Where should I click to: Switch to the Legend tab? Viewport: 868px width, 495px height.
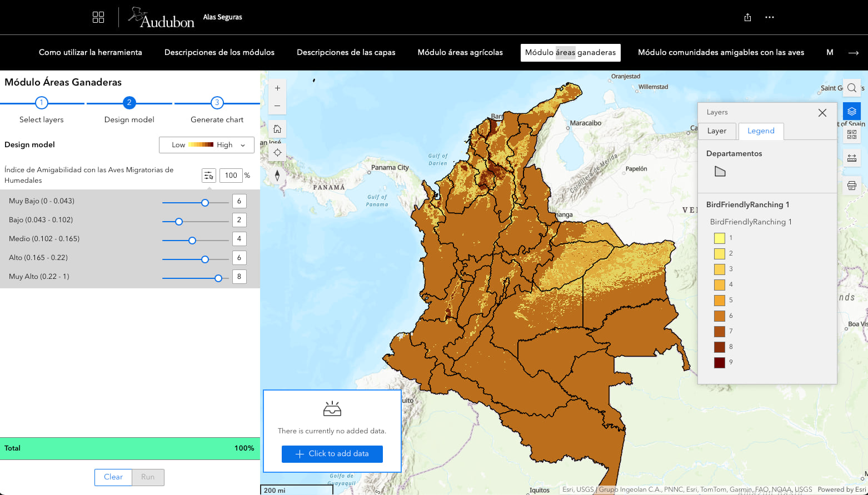tap(761, 131)
